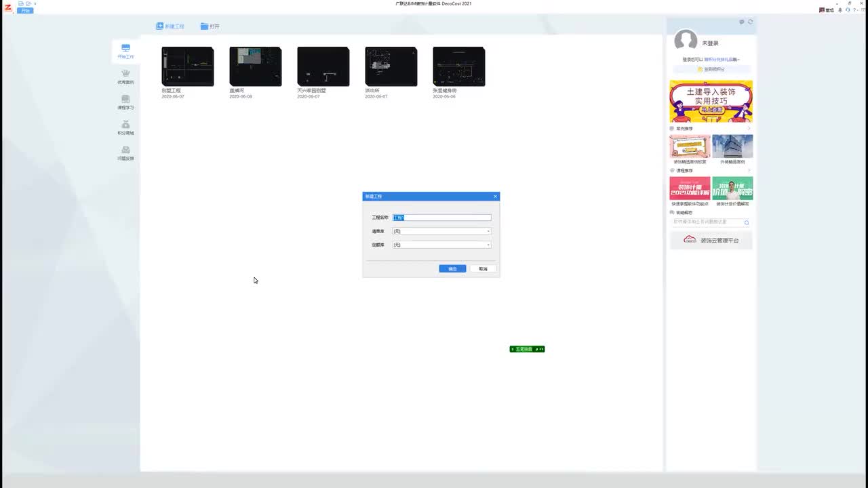868x488 pixels.
Task: Select 开始工作 in the left sidebar
Action: click(x=125, y=51)
